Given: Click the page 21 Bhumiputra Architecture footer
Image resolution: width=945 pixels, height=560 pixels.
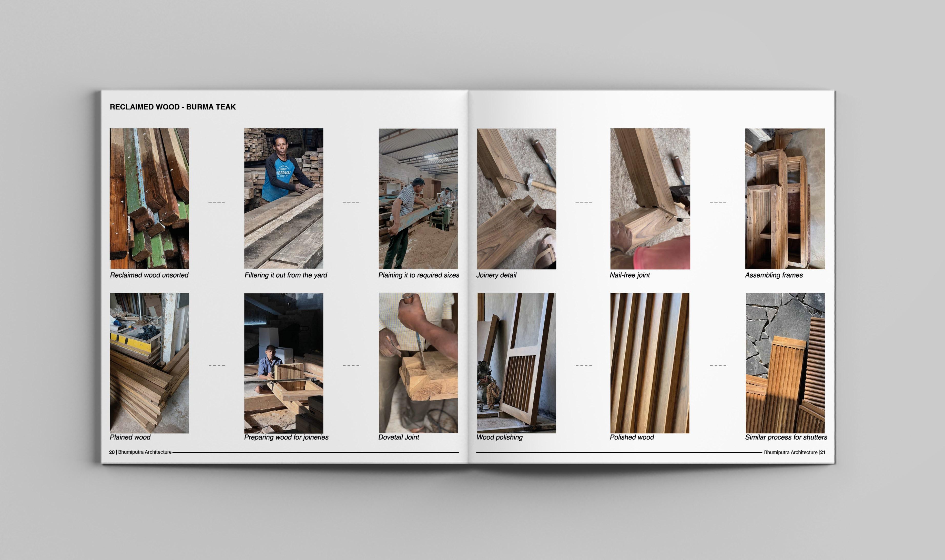Looking at the screenshot, I should coord(794,452).
